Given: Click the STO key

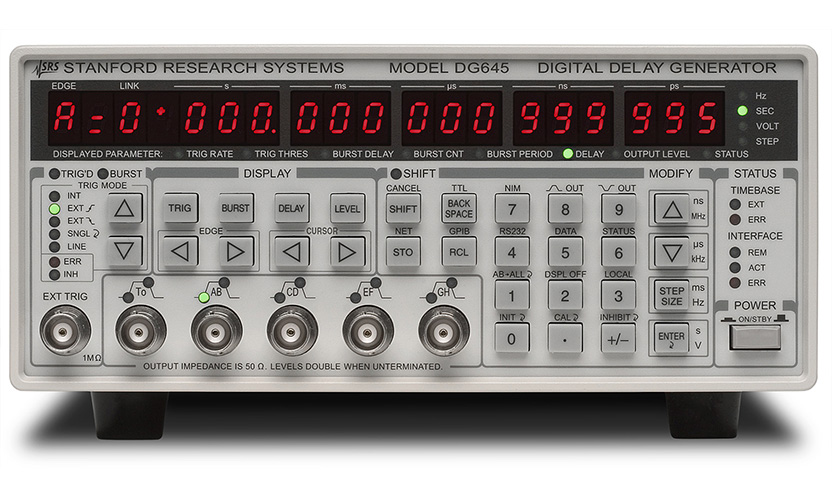Looking at the screenshot, I should [x=403, y=252].
